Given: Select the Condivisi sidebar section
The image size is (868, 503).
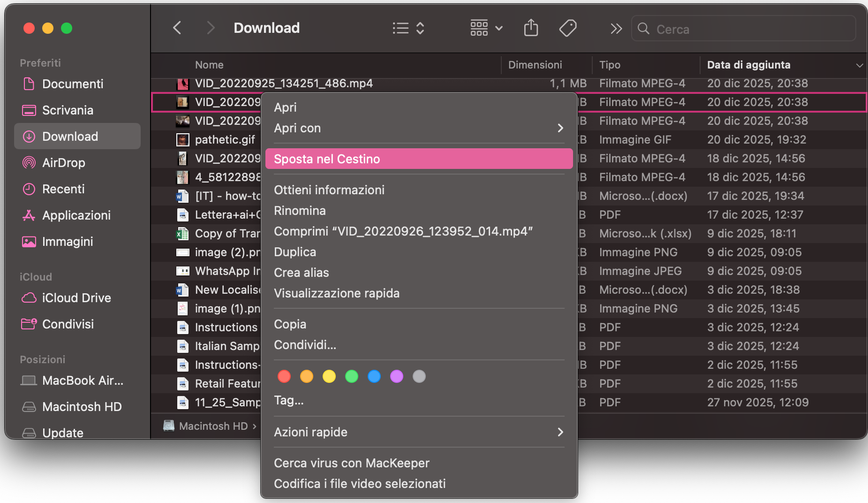Looking at the screenshot, I should click(x=67, y=324).
